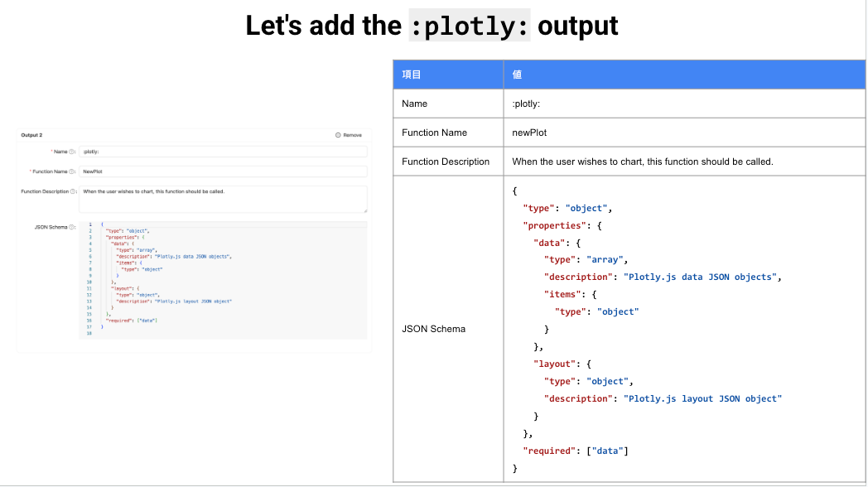Click the table cell "Function Description"

pyautogui.click(x=448, y=162)
